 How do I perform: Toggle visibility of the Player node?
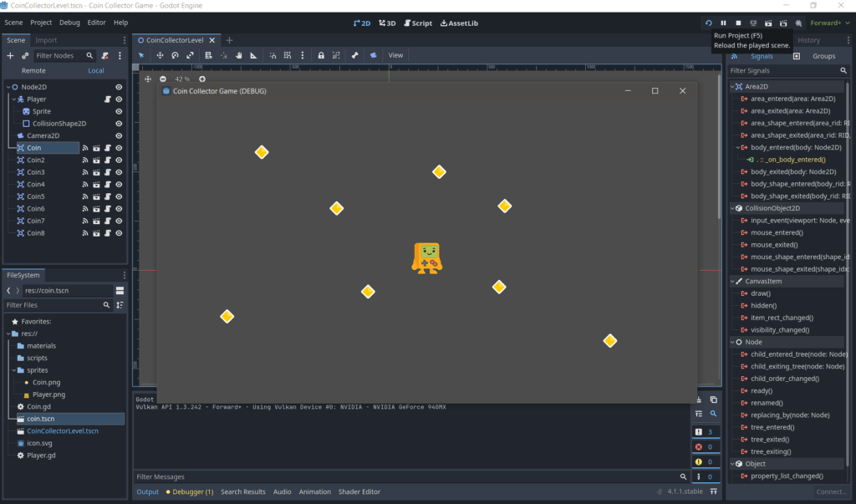[x=119, y=99]
